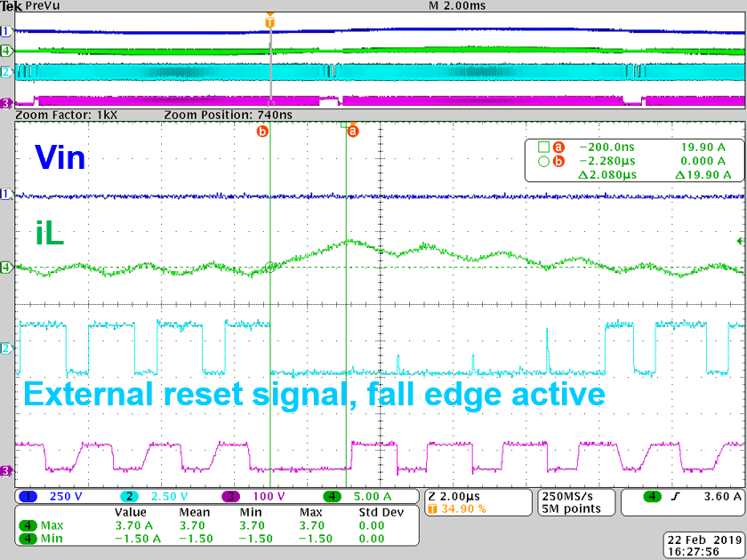The height and width of the screenshot is (560, 747).
Task: Select cursor a marker in zoom window
Action: coord(353,131)
